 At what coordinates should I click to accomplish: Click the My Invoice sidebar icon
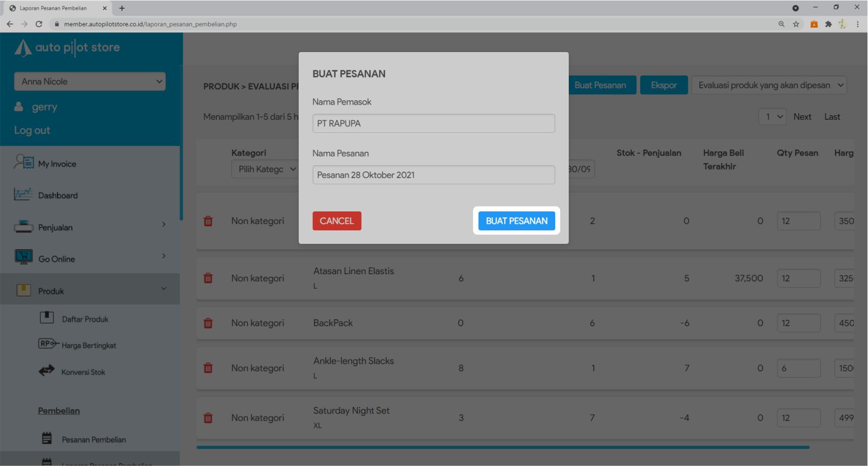[x=24, y=163]
